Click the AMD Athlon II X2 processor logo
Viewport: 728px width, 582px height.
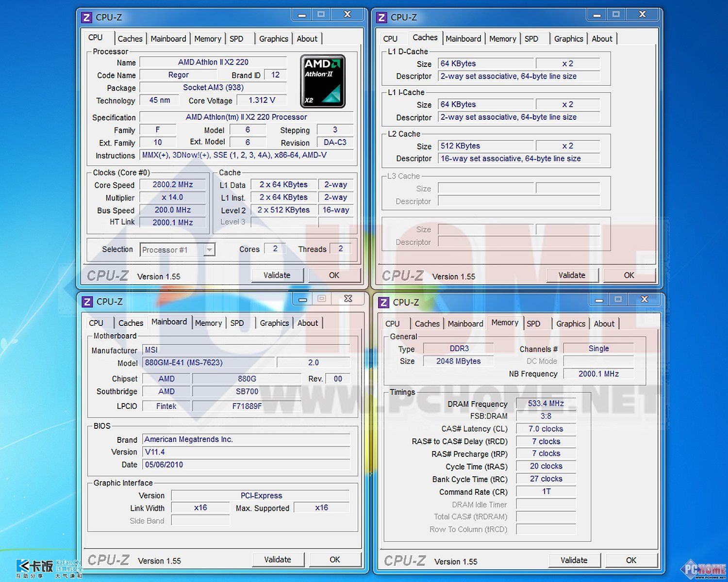323,81
